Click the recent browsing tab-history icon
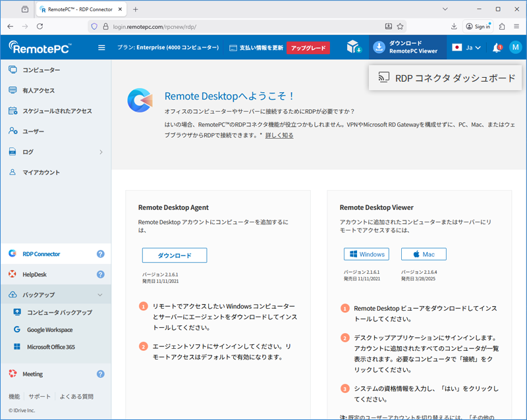This screenshot has width=527, height=420. (x=25, y=9)
